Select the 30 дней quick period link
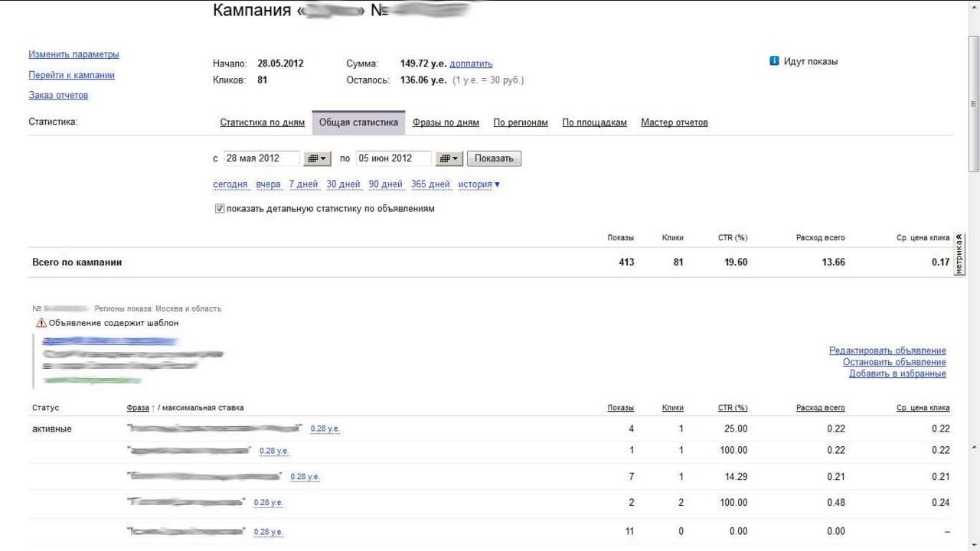Screen dimensions: 980x551 click(343, 184)
